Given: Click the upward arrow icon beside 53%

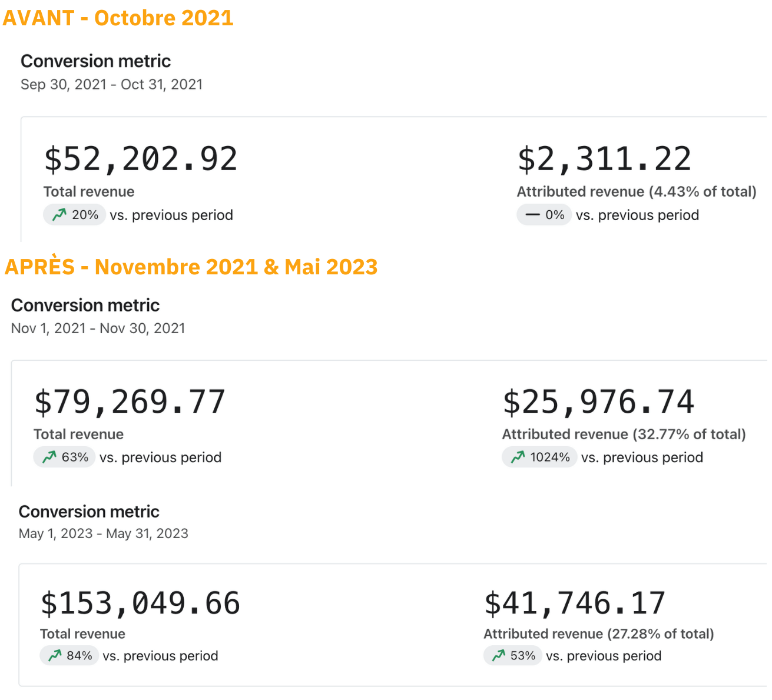Looking at the screenshot, I should pyautogui.click(x=498, y=655).
